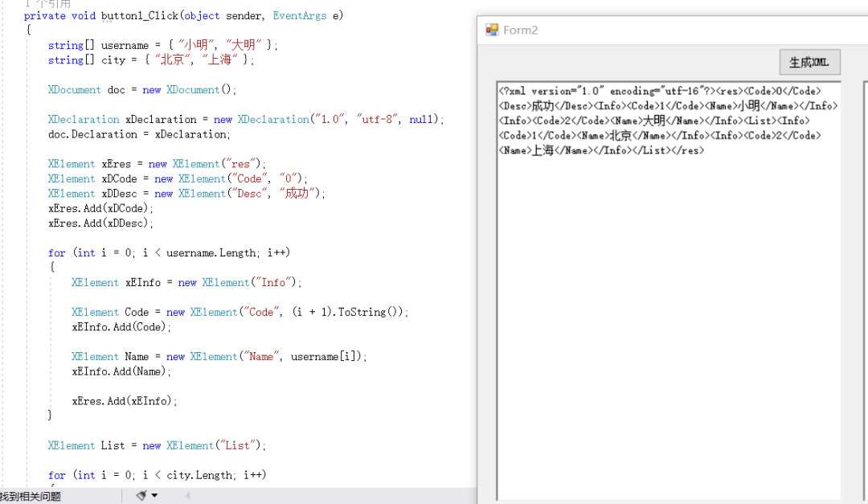Click the 找到相关问题 status text
This screenshot has width=868, height=504.
[x=31, y=497]
